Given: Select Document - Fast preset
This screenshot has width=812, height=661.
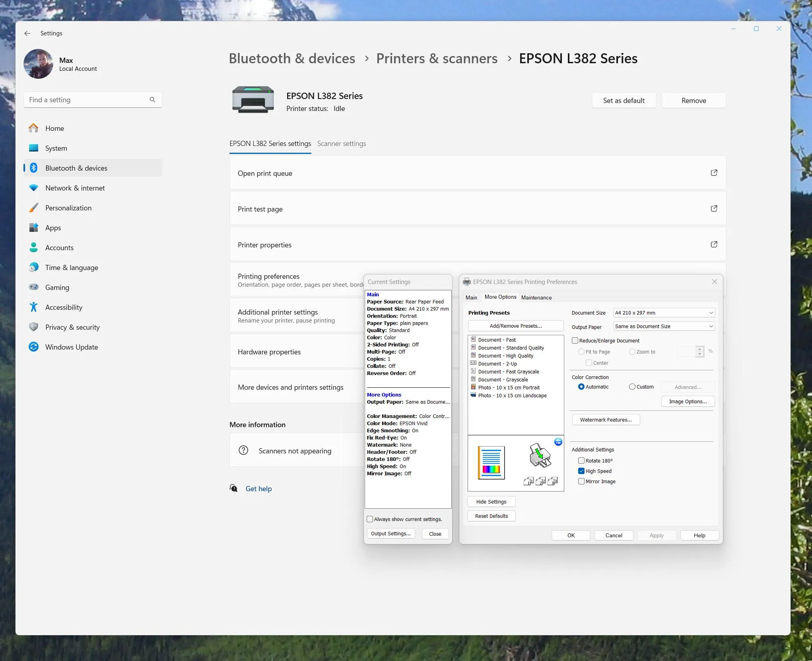Looking at the screenshot, I should click(x=497, y=340).
